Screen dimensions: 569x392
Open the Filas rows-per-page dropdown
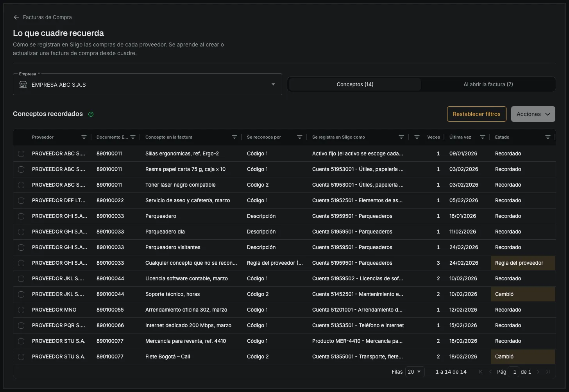point(415,372)
